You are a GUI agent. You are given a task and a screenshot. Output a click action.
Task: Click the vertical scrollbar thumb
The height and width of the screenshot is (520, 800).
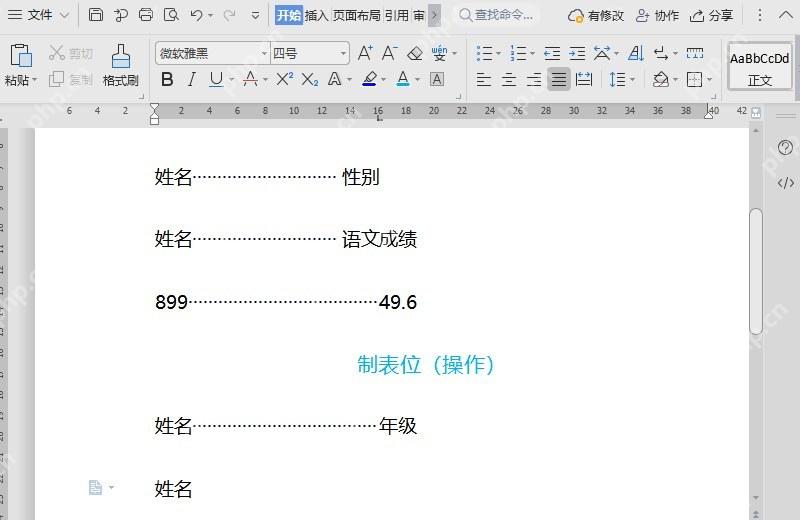[756, 271]
